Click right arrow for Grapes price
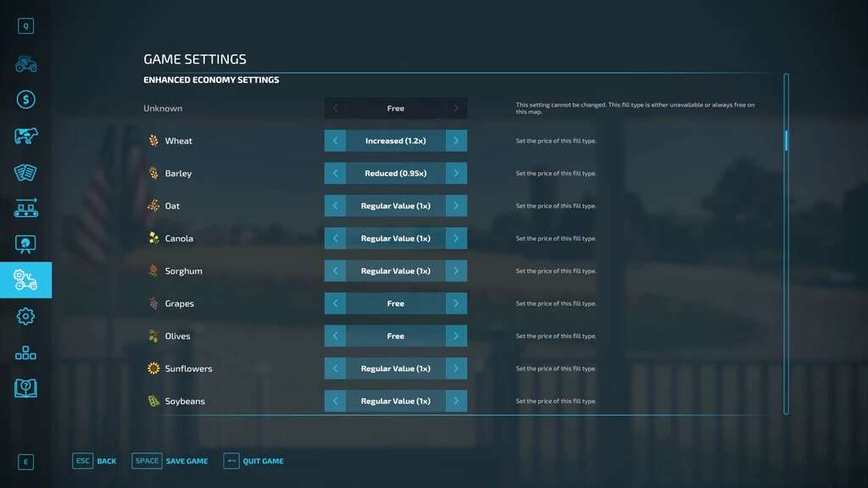Viewport: 868px width, 488px height. (456, 303)
